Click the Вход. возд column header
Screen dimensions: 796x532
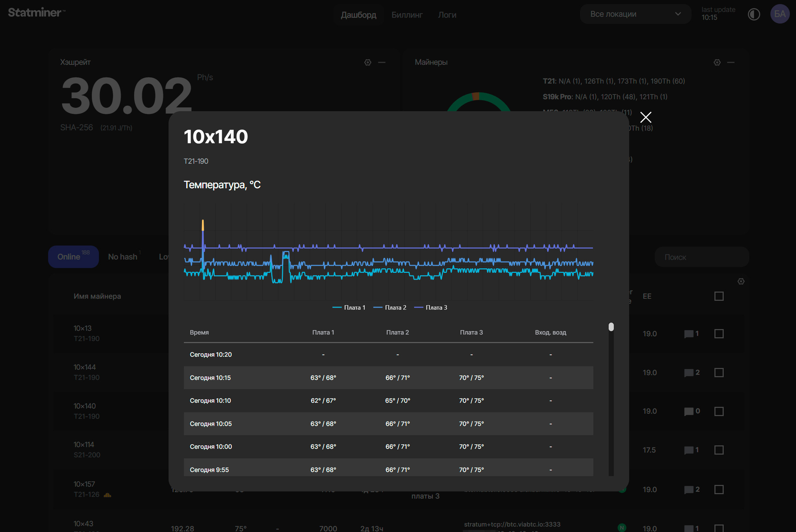click(x=551, y=332)
